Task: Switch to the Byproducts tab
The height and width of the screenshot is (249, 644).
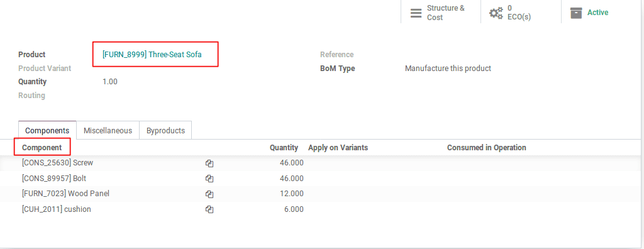Action: click(165, 130)
